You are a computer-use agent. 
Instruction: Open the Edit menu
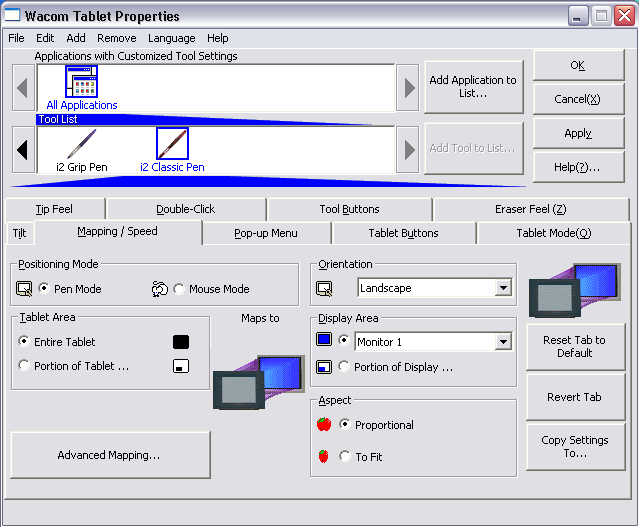pos(45,38)
